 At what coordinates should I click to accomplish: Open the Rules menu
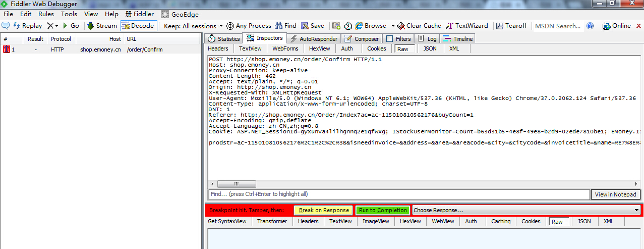[x=46, y=14]
